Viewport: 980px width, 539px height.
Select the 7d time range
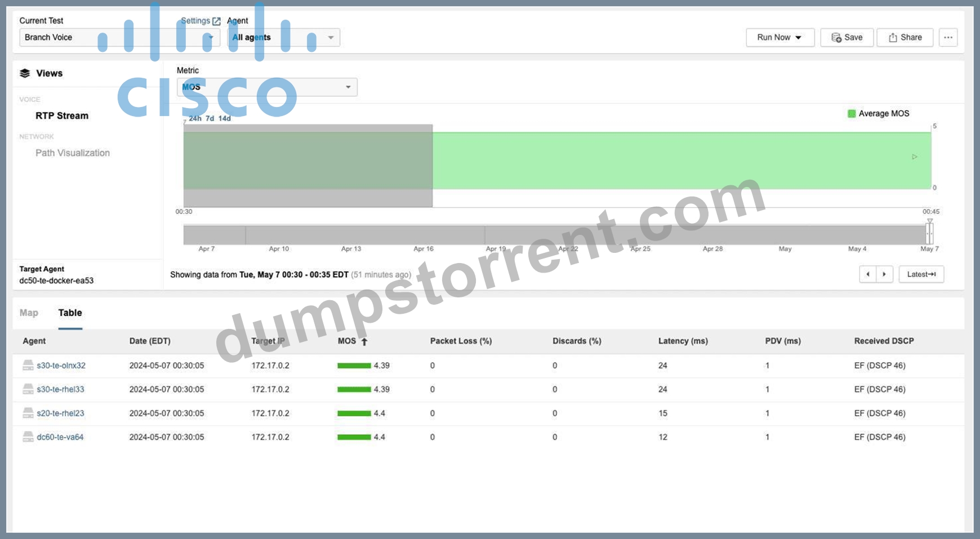[210, 118]
